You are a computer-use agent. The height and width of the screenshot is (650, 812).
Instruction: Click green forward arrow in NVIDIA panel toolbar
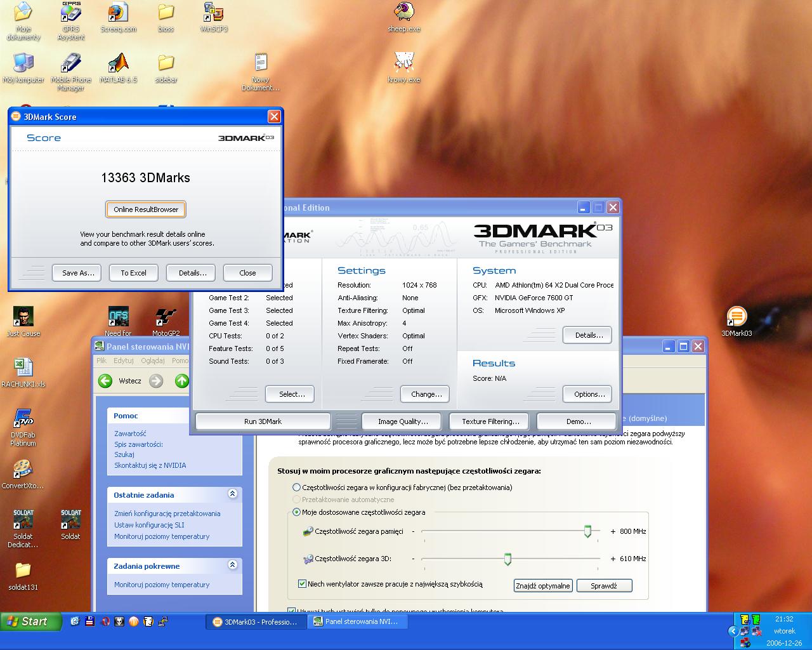pos(182,381)
